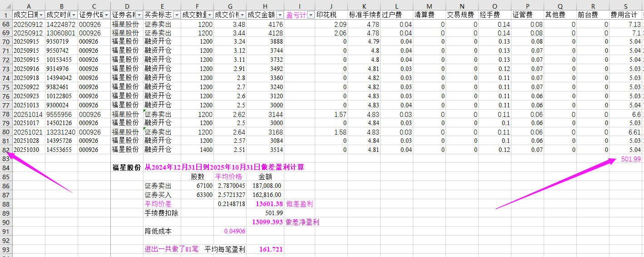Select the 印花税 cell showing 1.58
The height and width of the screenshot is (257, 644).
332,132
